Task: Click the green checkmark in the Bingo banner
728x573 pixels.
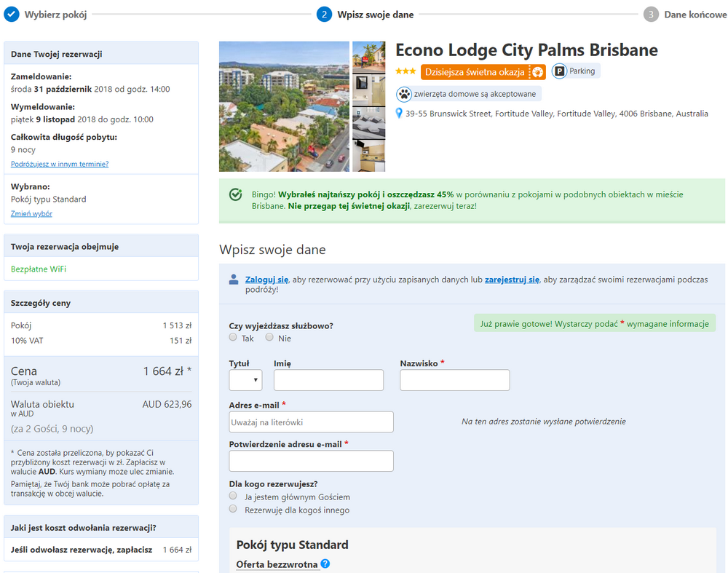Action: (235, 194)
